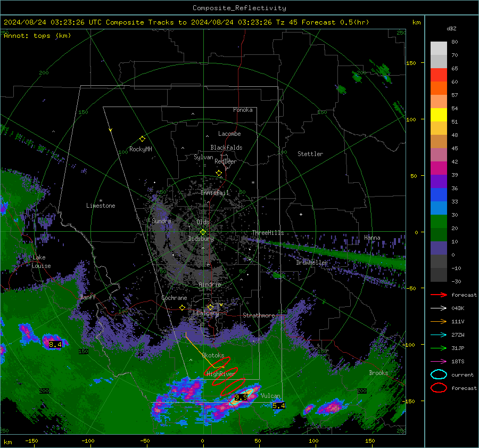Select the yellow diamond radar site at map center
The width and height of the screenshot is (479, 448).
[x=203, y=232]
